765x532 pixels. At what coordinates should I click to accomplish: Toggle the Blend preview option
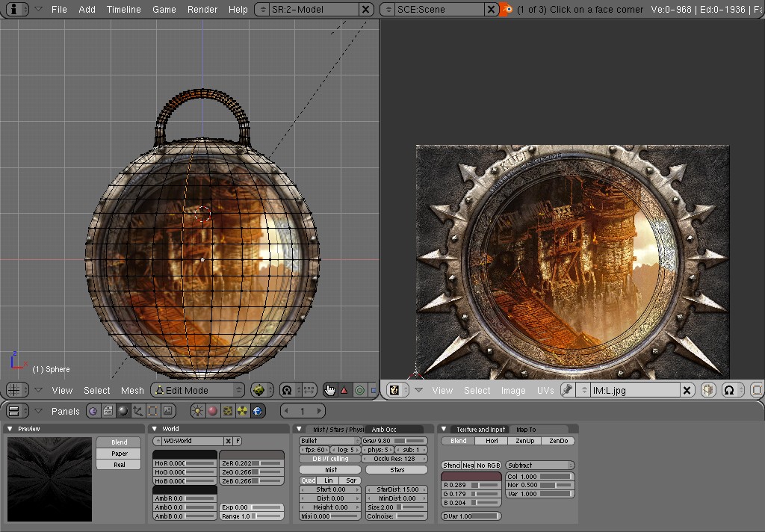coord(119,442)
